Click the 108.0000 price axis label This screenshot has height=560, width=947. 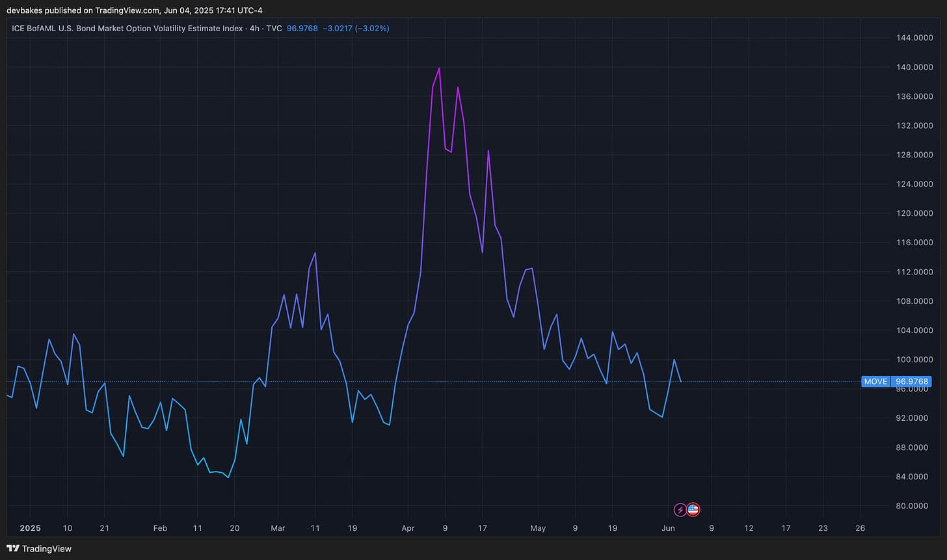(x=913, y=301)
